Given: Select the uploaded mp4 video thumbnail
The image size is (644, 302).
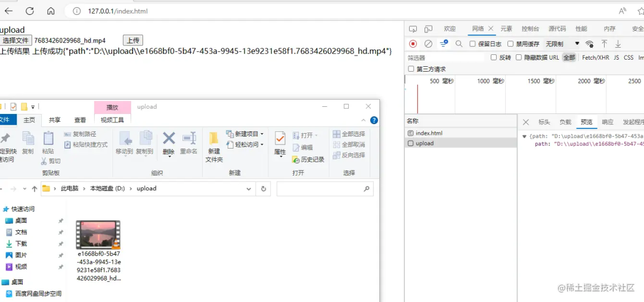Looking at the screenshot, I should point(98,235).
